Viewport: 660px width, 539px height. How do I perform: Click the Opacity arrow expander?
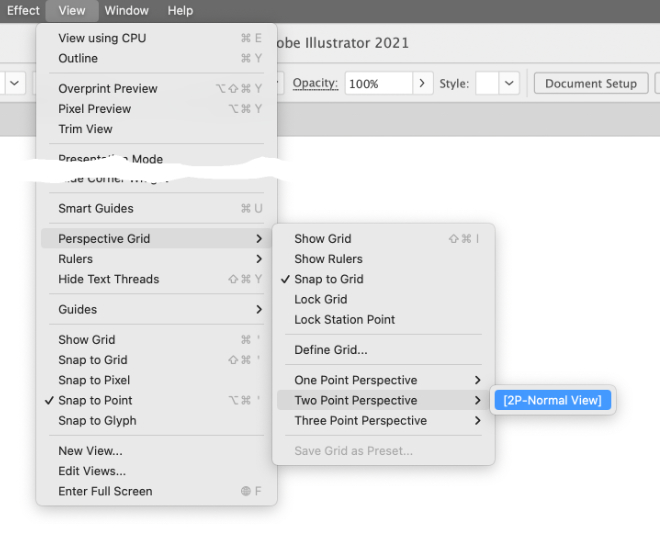(424, 84)
